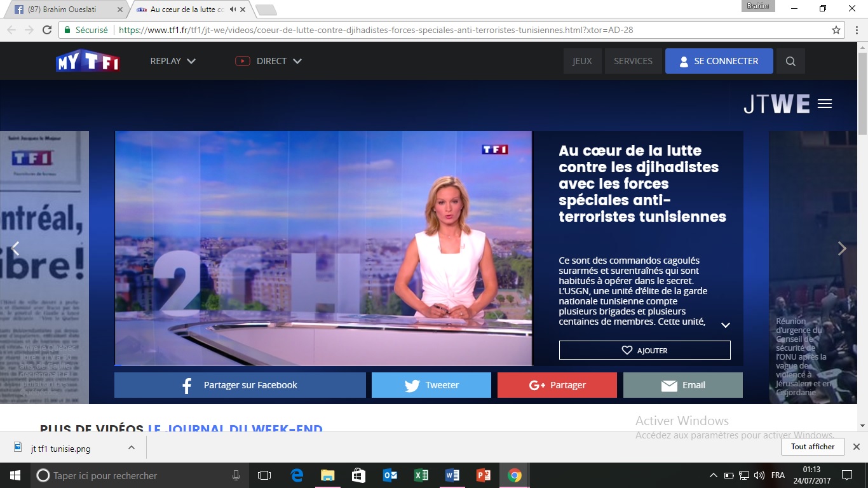Open File Explorer from taskbar
Viewport: 868px width, 488px height.
(x=327, y=475)
